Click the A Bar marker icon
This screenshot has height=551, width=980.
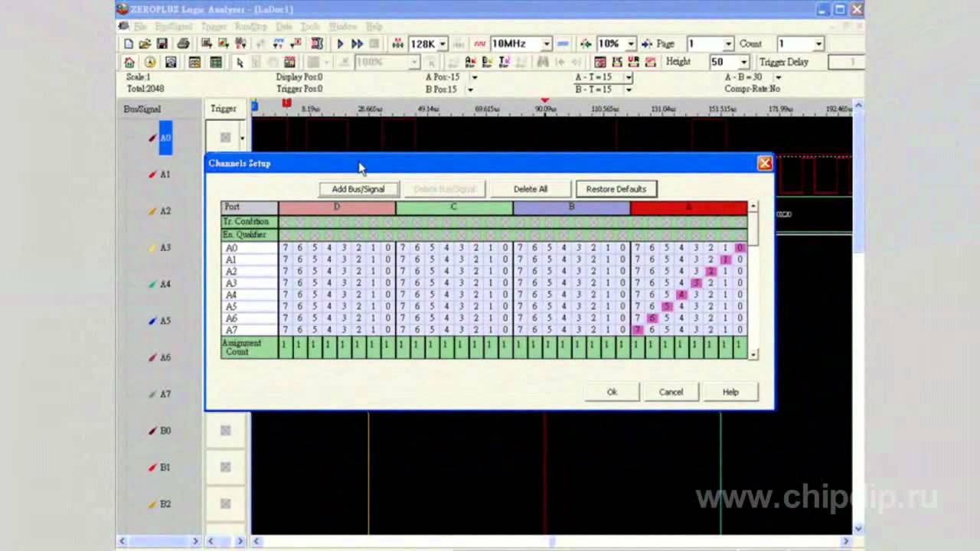pyautogui.click(x=470, y=62)
